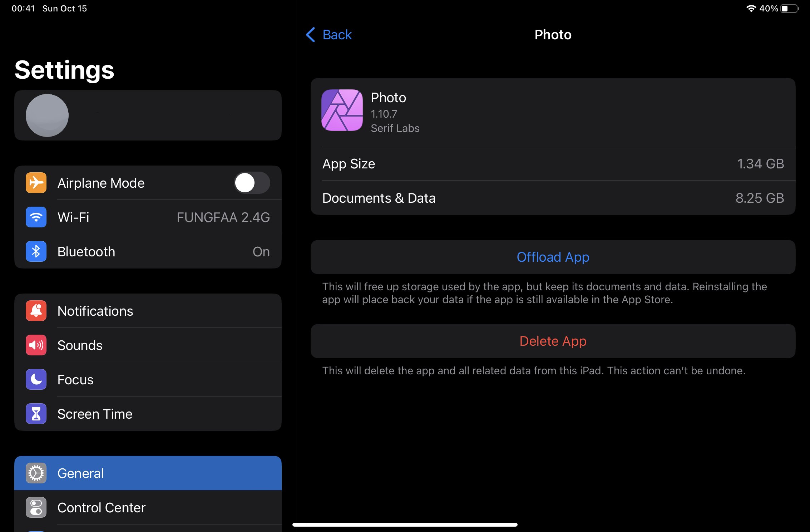Tap the Bluetooth On status text
The width and height of the screenshot is (810, 532).
[261, 252]
